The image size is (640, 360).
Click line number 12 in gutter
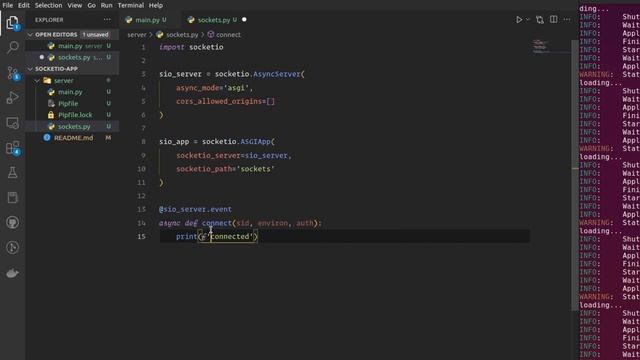click(141, 196)
